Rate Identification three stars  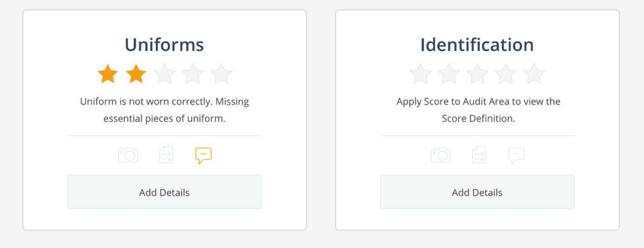coord(477,74)
